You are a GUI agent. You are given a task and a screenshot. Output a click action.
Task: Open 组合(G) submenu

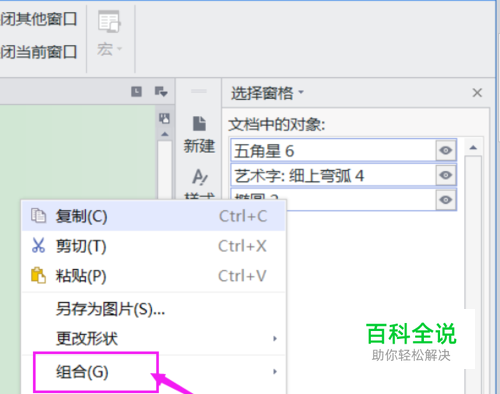154,372
